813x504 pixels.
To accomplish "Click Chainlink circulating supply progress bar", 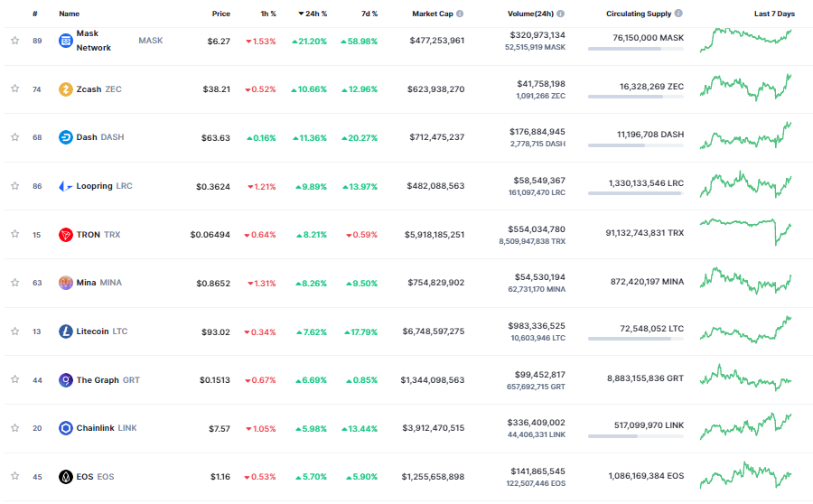I will [636, 436].
